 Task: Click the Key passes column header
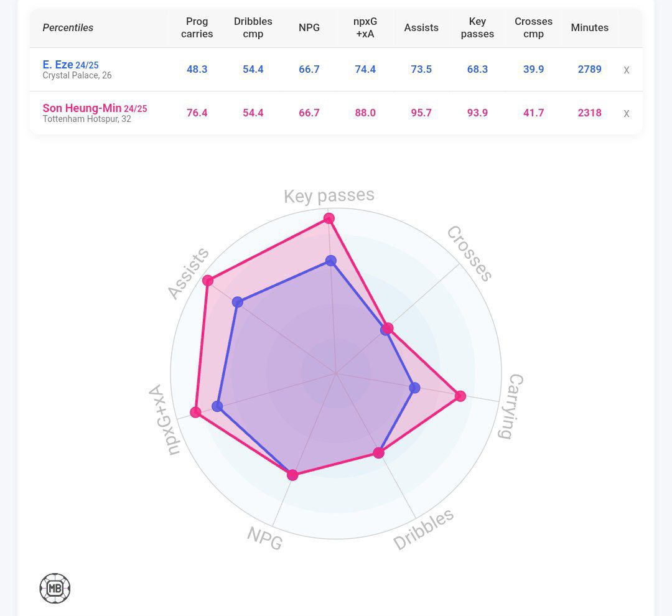477,27
